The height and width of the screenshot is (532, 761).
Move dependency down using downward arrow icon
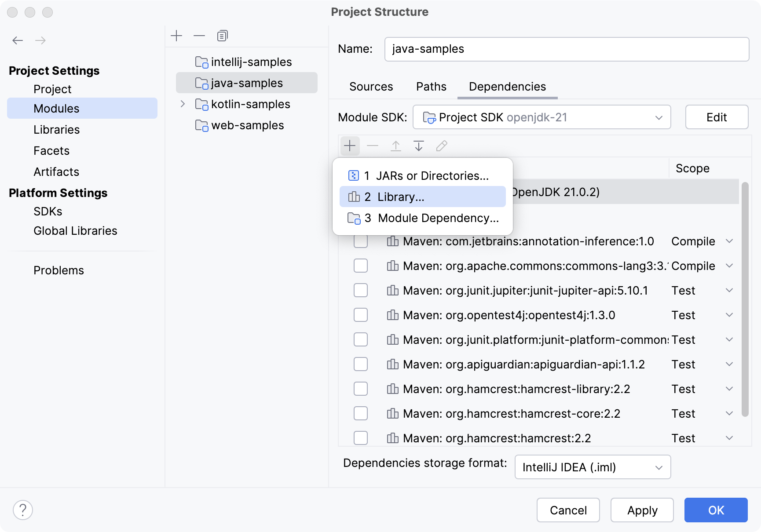tap(418, 146)
